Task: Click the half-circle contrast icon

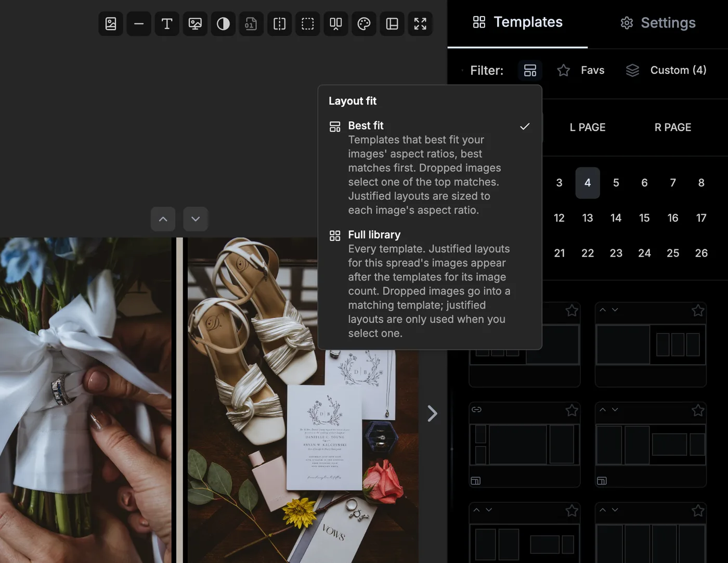Action: coord(223,23)
